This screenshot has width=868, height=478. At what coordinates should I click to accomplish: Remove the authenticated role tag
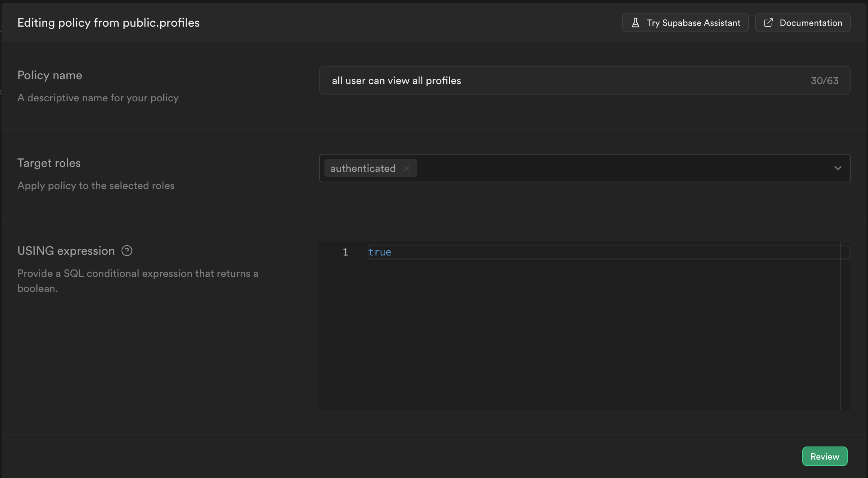[x=407, y=168]
